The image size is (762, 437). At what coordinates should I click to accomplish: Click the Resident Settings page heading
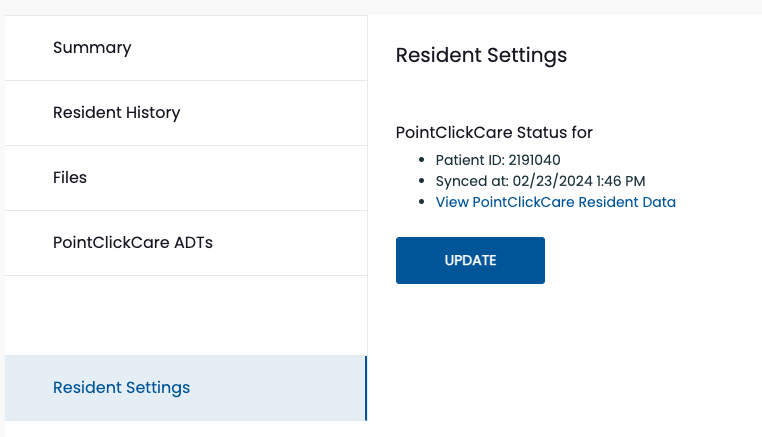(481, 55)
